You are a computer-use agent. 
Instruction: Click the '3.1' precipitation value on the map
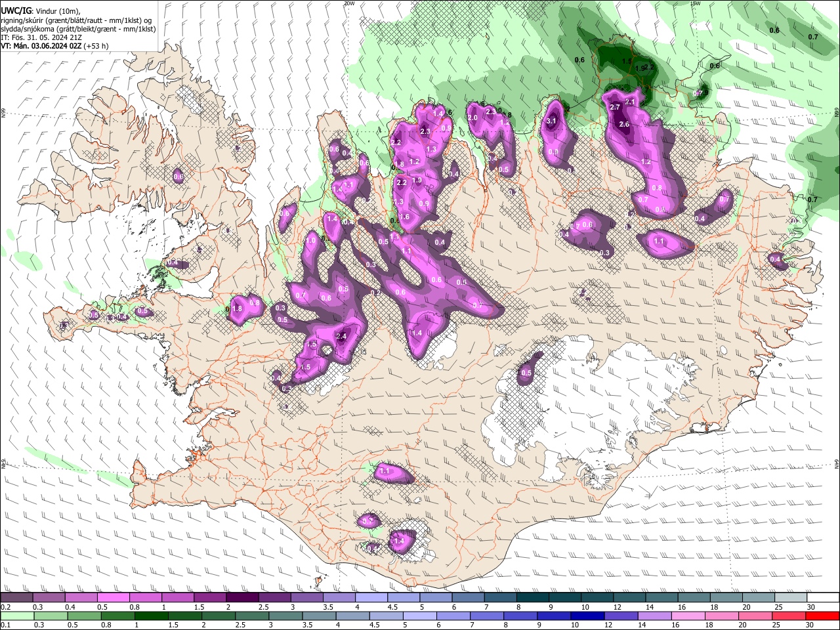(x=551, y=121)
